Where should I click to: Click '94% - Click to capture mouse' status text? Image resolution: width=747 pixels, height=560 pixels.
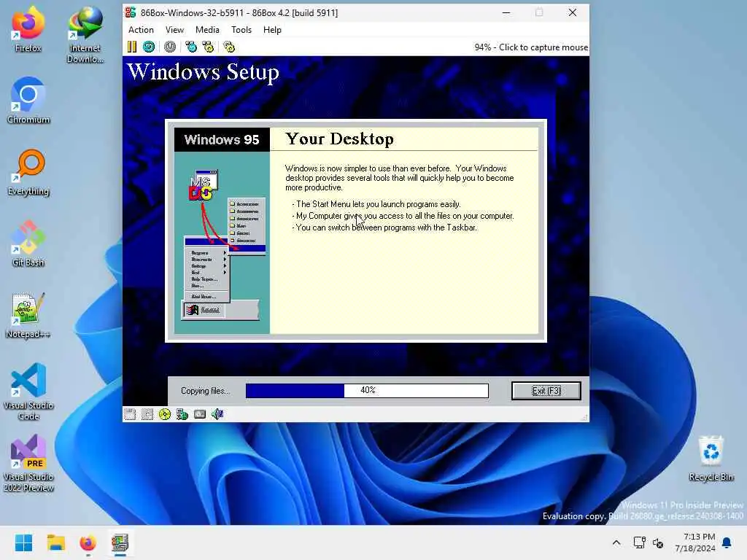click(x=531, y=47)
